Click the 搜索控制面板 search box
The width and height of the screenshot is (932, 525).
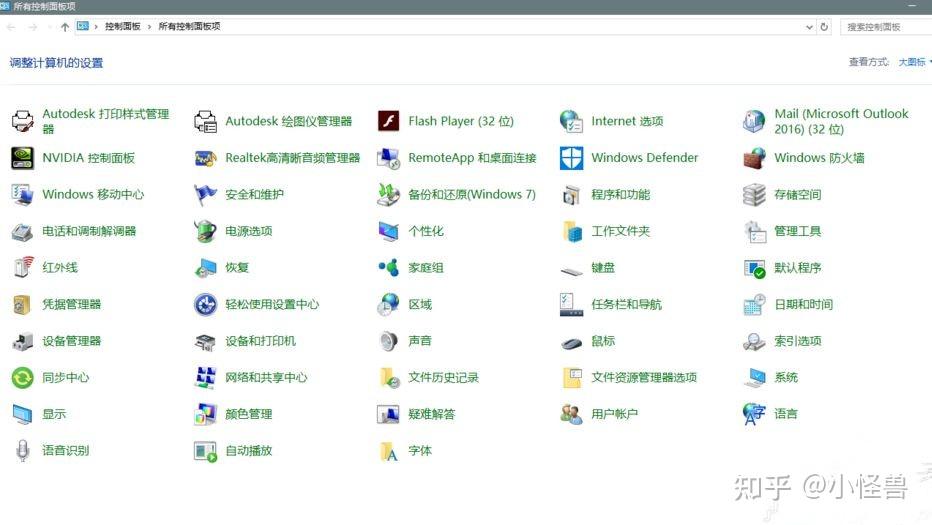884,27
